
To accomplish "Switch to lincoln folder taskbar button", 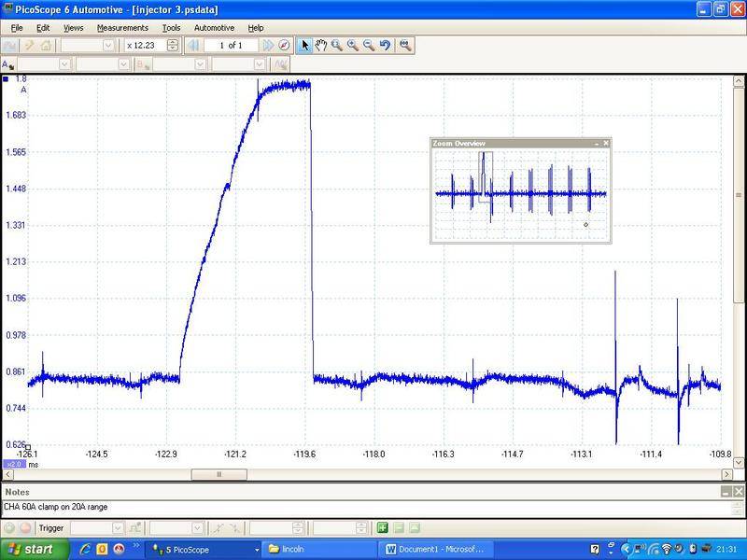I will 319,550.
